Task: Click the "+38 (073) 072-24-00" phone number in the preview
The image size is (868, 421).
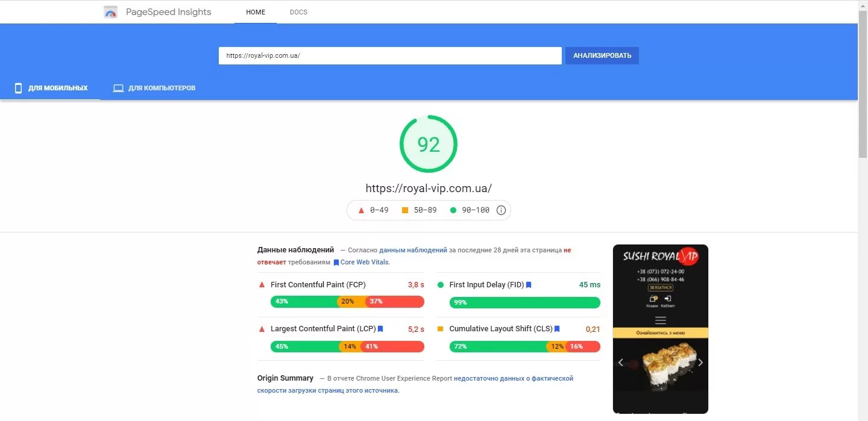Action: click(x=661, y=272)
